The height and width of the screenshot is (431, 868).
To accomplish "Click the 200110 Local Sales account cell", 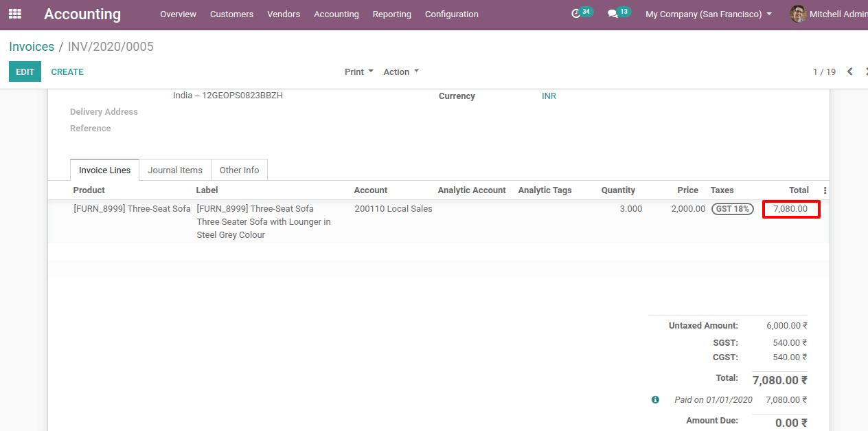I will coord(393,209).
